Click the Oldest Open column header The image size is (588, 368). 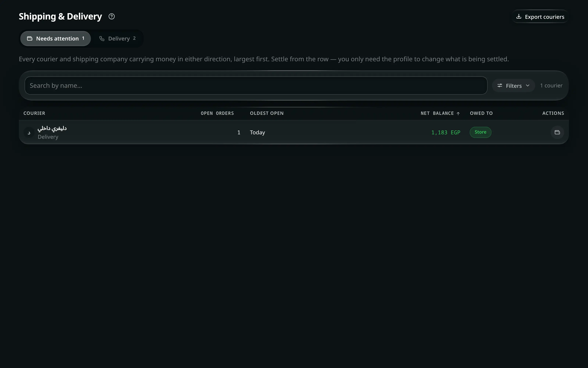point(267,113)
